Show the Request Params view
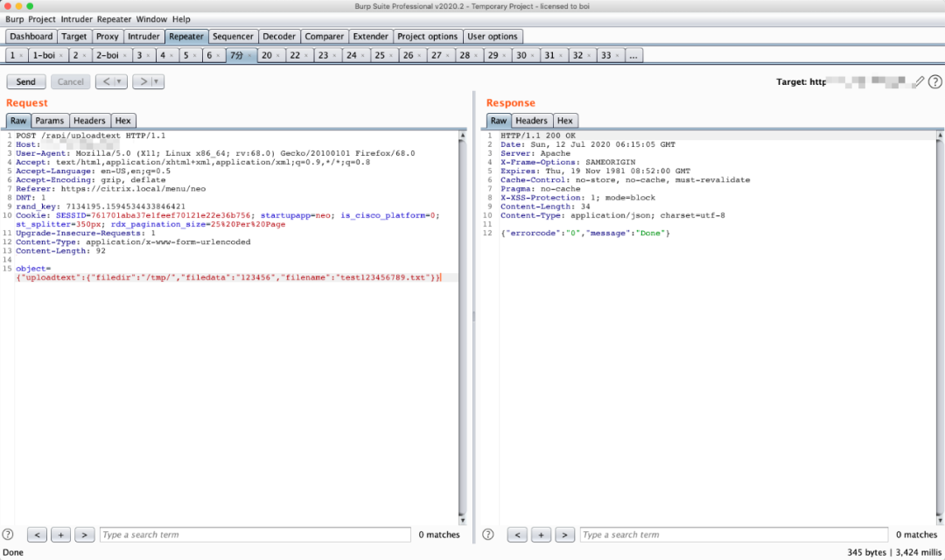Screen dimensions: 945x560 49,121
